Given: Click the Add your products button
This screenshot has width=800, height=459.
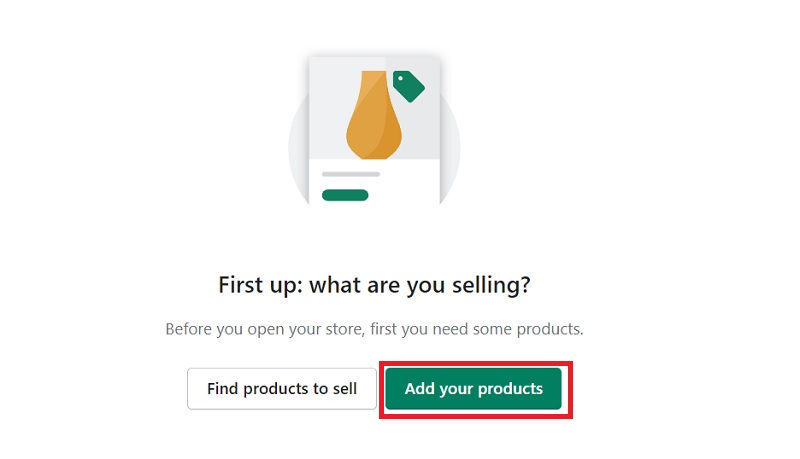Looking at the screenshot, I should (473, 389).
